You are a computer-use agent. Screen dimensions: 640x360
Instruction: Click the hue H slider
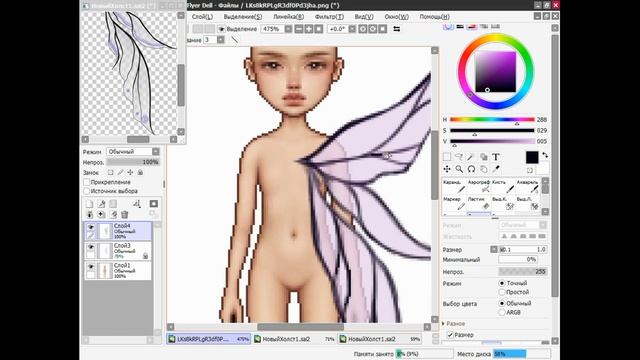492,120
